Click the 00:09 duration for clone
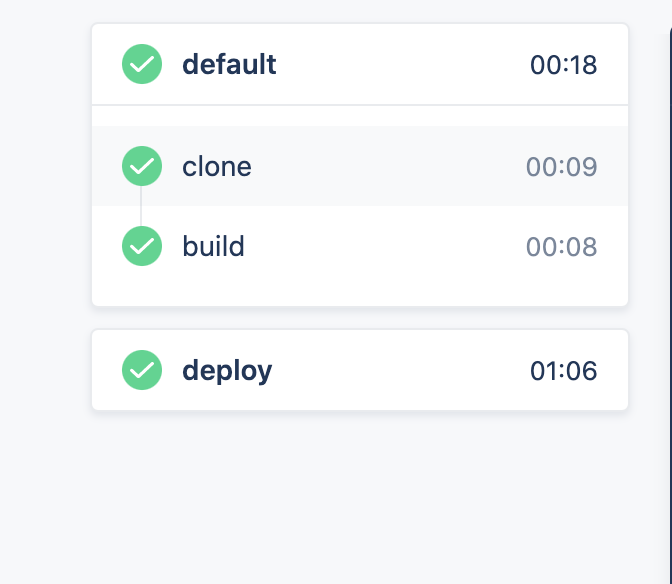This screenshot has width=672, height=584. click(561, 167)
